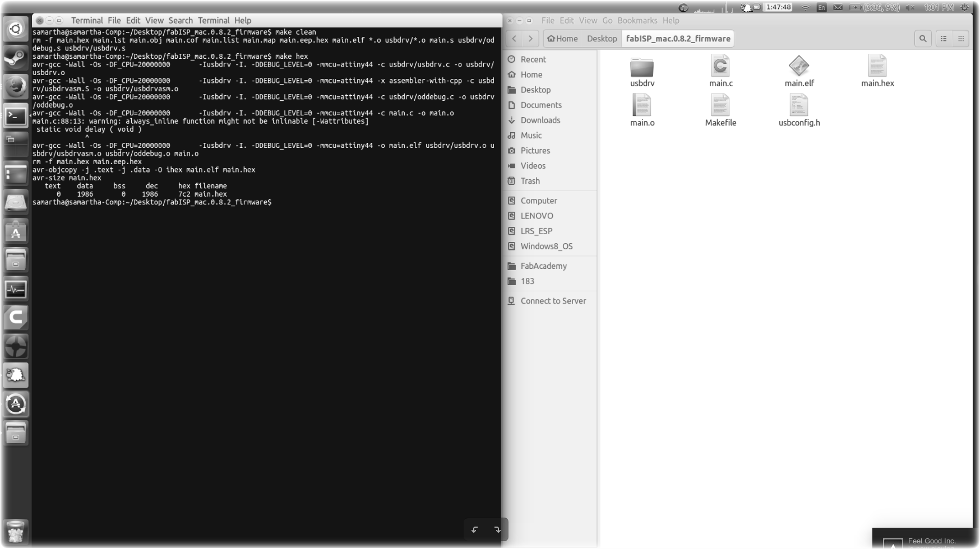Go forward in the Files window
The image size is (980, 549).
pos(530,39)
